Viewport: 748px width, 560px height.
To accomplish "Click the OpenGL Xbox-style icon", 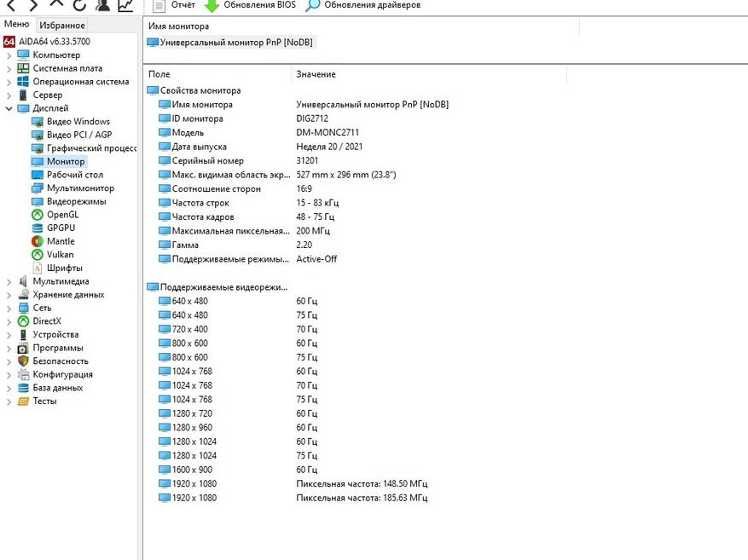I will [x=38, y=215].
